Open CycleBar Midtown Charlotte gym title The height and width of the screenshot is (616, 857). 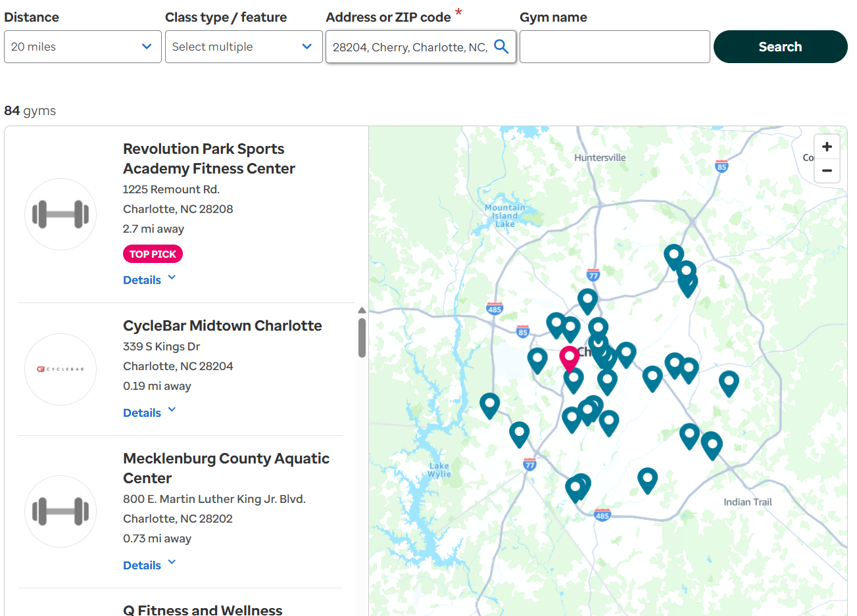[x=222, y=325]
